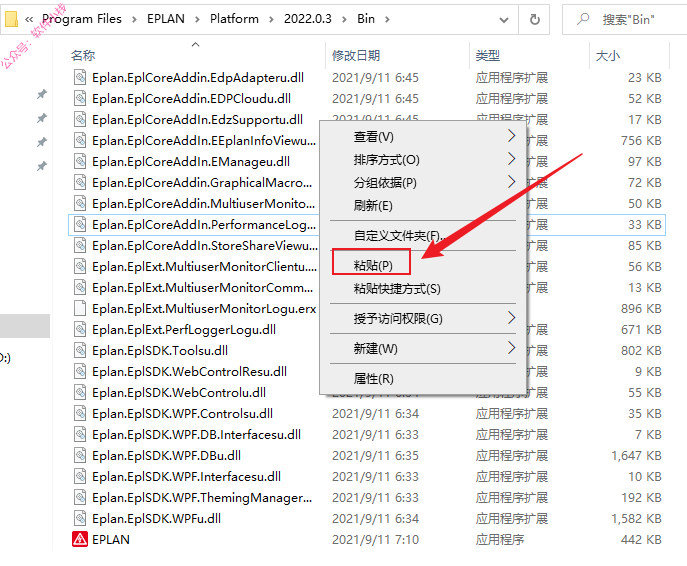Click the Bin breadcrumb segment
Screen dimensions: 687x566
366,19
